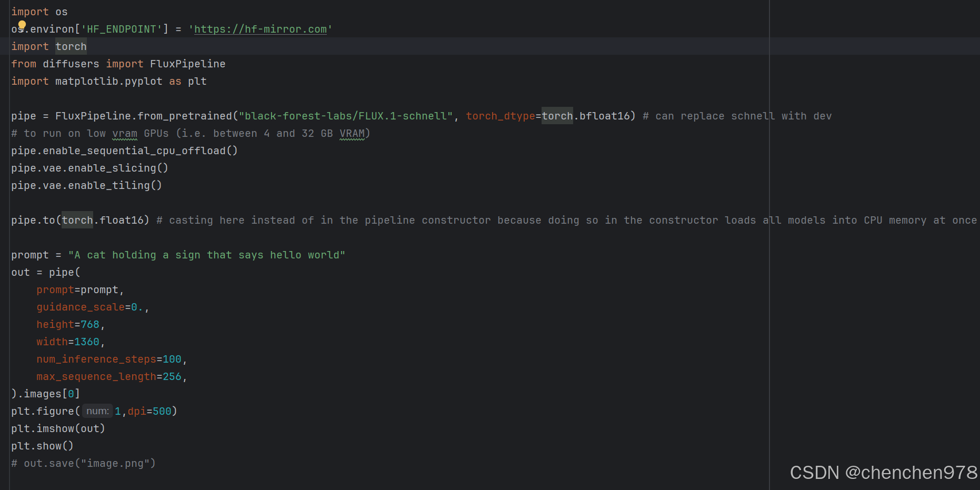Click the height value 768
Viewport: 980px width, 490px height.
tap(90, 324)
